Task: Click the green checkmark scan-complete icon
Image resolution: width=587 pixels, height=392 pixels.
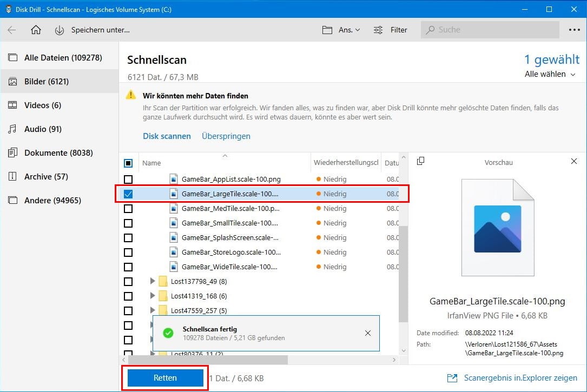Action: tap(168, 333)
